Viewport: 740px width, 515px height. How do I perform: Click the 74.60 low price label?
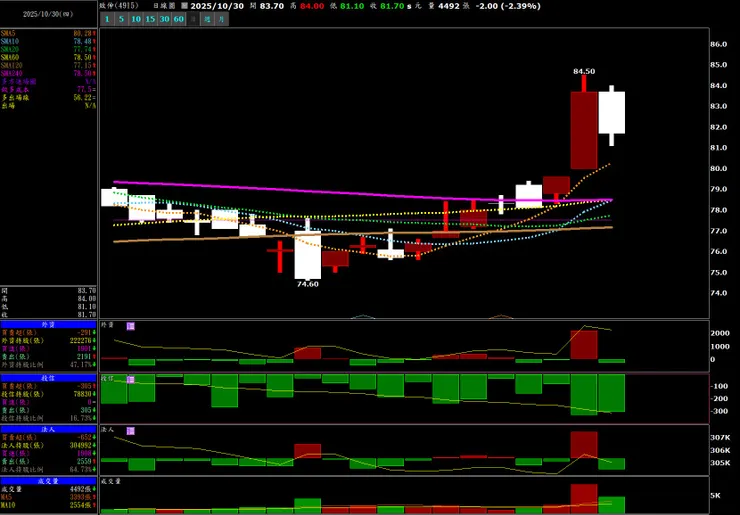click(x=307, y=284)
